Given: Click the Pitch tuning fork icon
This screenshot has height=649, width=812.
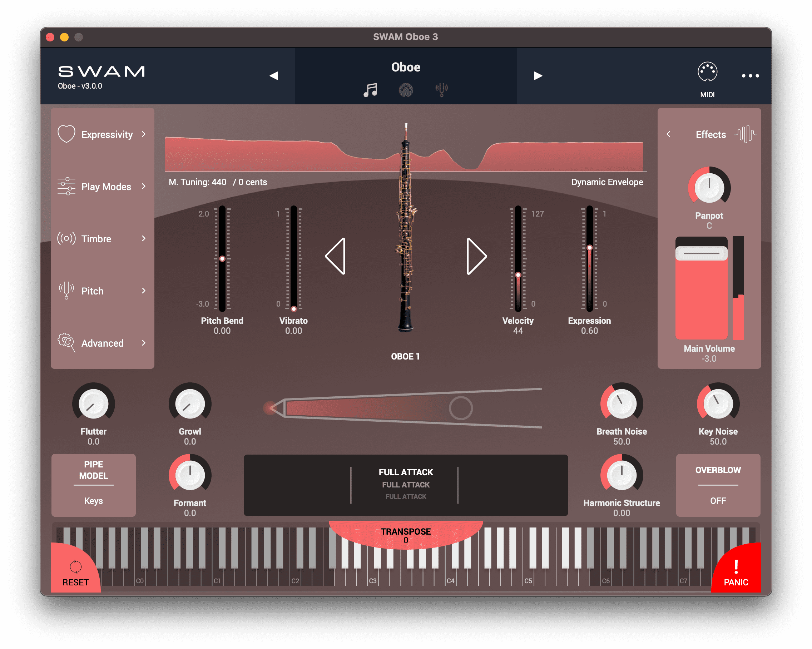Looking at the screenshot, I should point(66,291).
